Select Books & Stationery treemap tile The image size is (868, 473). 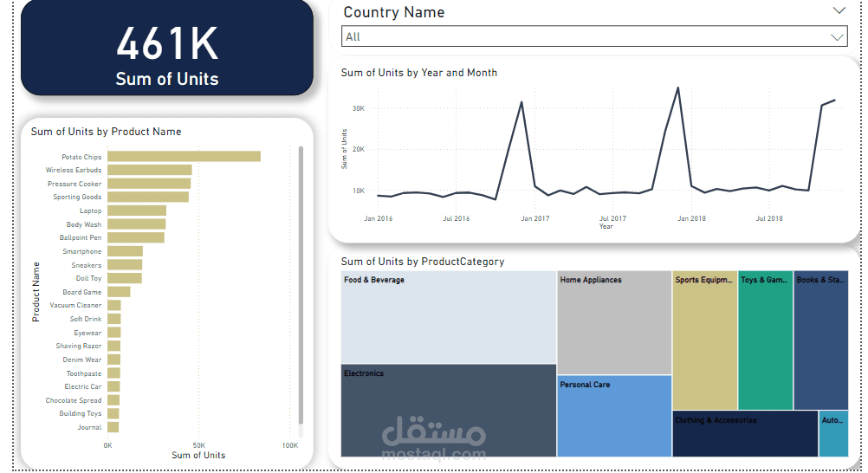click(821, 340)
